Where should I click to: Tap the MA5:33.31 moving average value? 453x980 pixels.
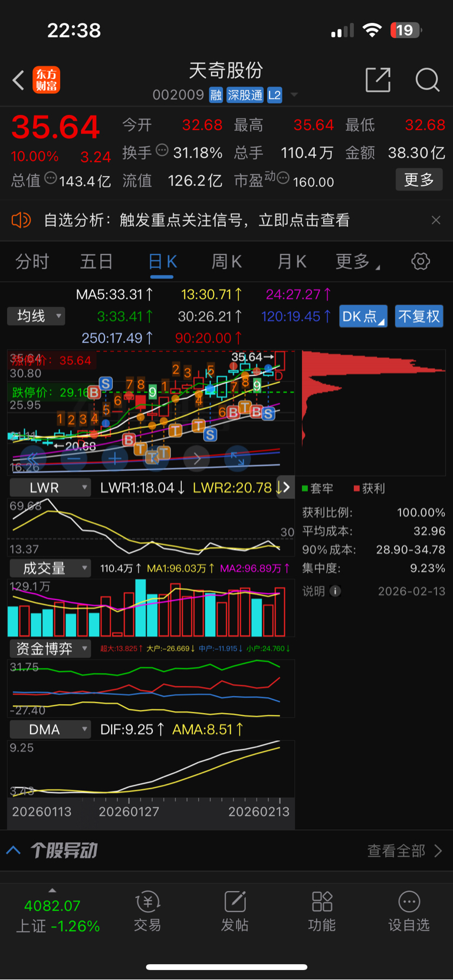click(x=114, y=295)
